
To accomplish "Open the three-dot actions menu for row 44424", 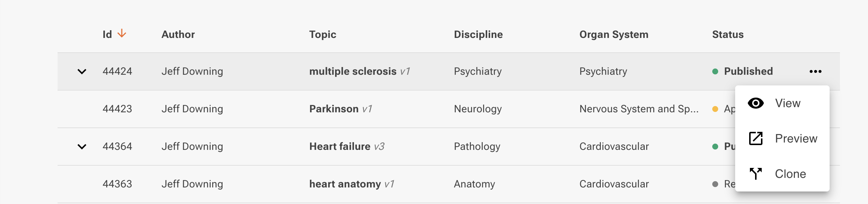I will point(815,71).
